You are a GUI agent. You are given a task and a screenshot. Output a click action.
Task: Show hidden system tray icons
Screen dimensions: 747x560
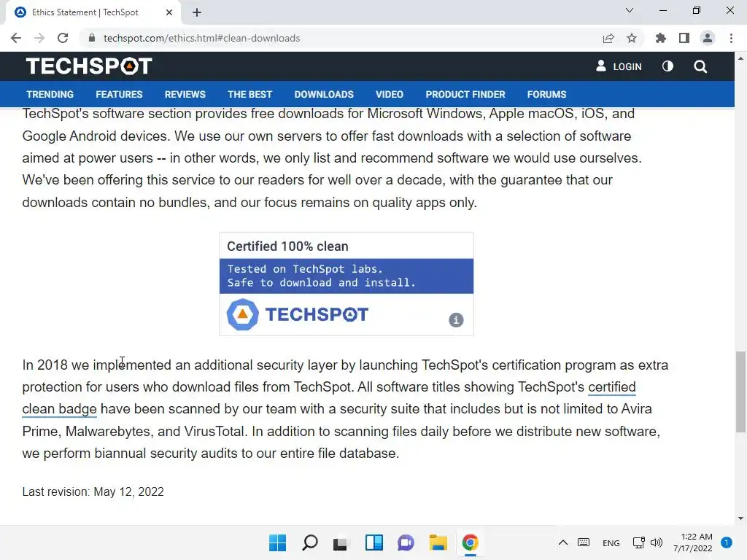coord(562,542)
